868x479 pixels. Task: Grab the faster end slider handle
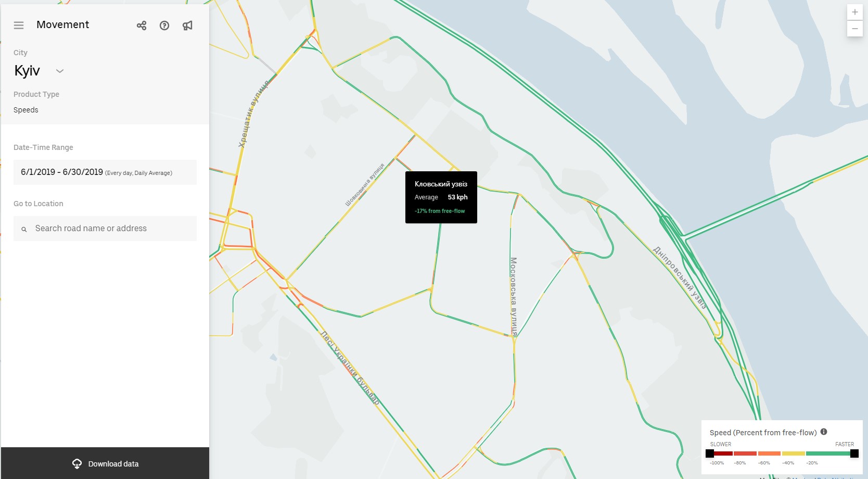pyautogui.click(x=854, y=453)
